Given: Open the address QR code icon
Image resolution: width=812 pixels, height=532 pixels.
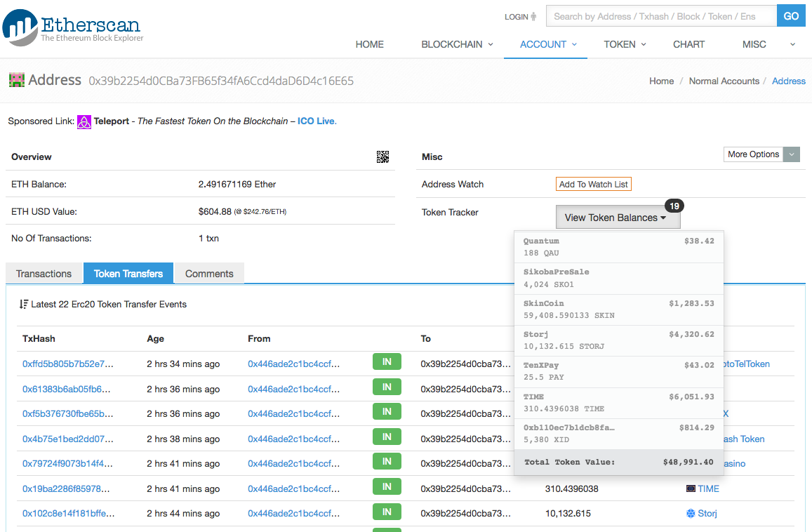Looking at the screenshot, I should (382, 157).
